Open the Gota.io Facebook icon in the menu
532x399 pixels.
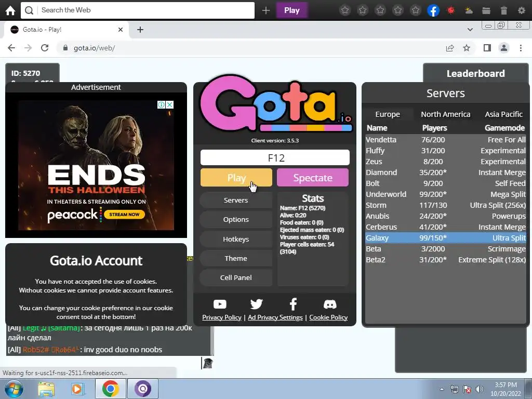coord(293,304)
